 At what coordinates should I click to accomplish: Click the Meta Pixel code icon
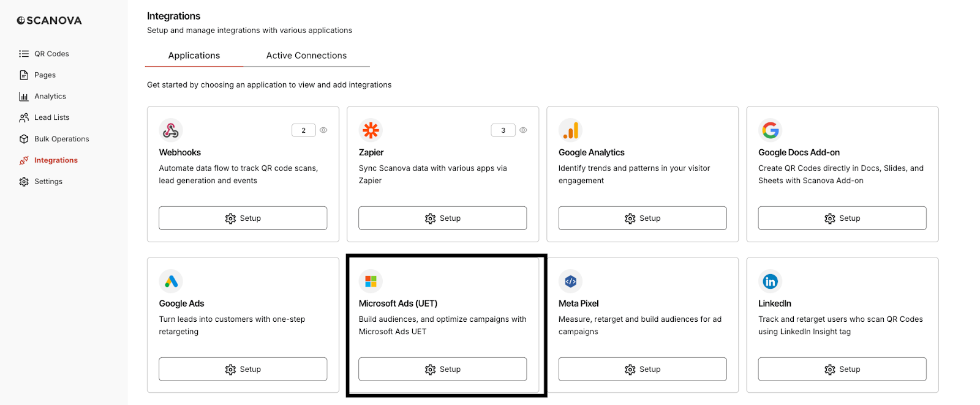tap(570, 281)
